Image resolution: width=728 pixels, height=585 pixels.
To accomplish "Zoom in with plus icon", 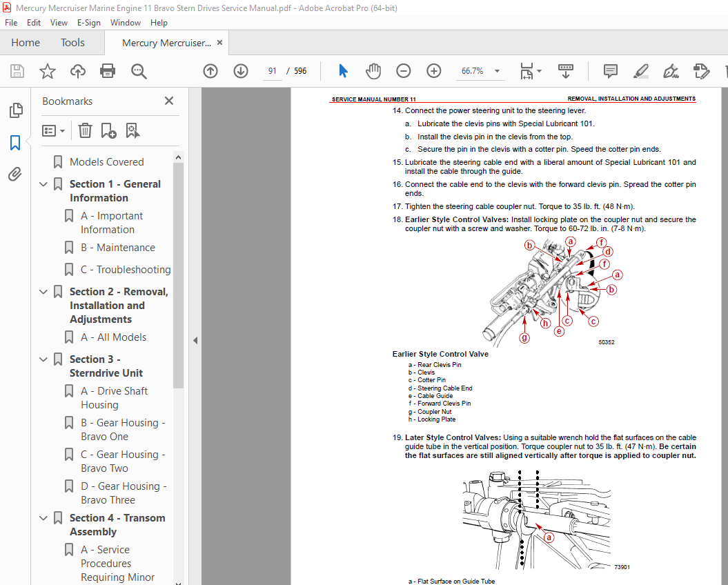I will tap(433, 71).
